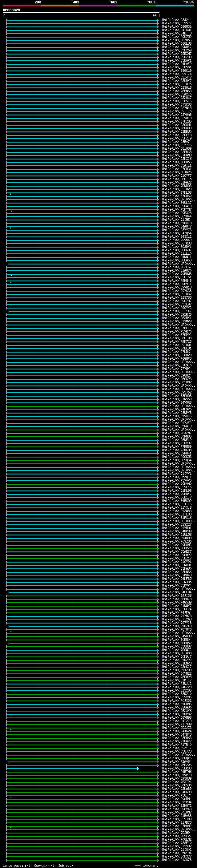This screenshot has width=197, height=868.
Task: Select the UniRef100_Q6HM56 label
Action: click(176, 162)
